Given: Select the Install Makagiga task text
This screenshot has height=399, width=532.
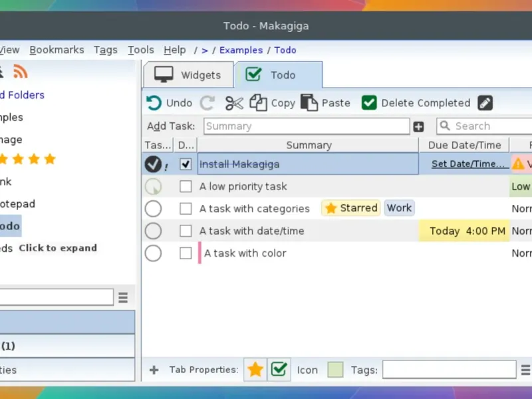Looking at the screenshot, I should click(x=239, y=164).
